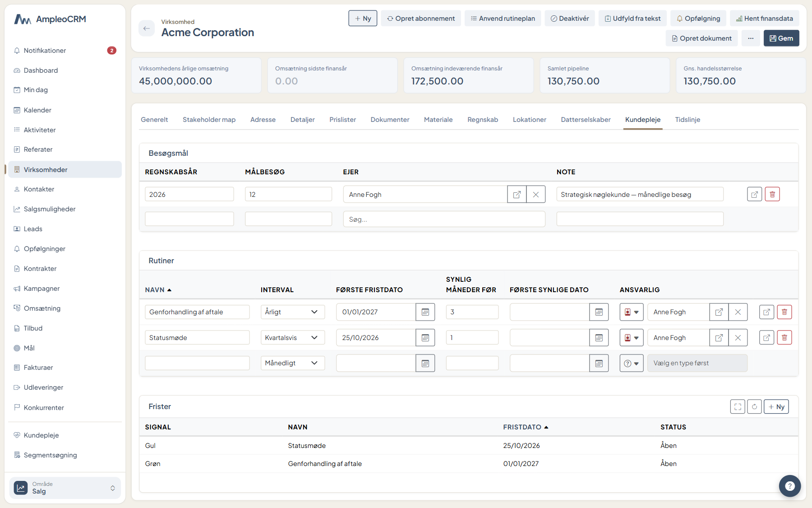Open Anne Fogh owner record in visit goal
812x508 pixels.
click(517, 194)
